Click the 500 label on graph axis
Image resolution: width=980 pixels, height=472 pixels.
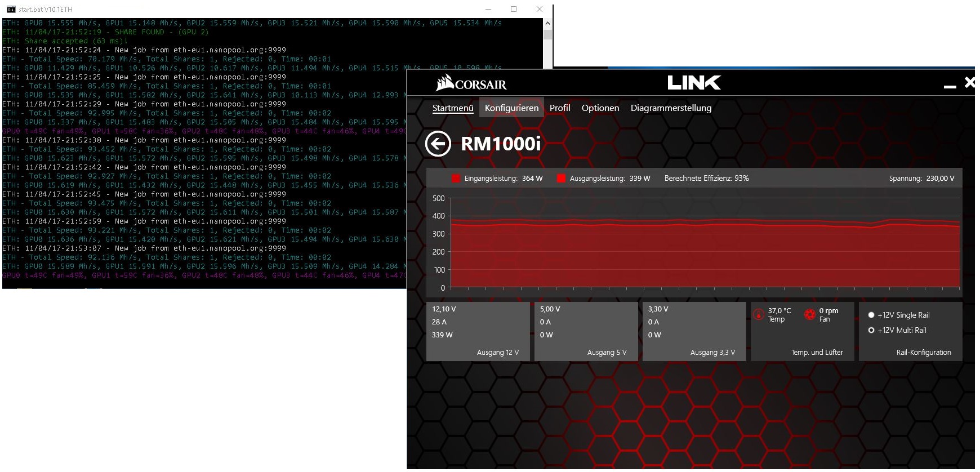point(439,198)
